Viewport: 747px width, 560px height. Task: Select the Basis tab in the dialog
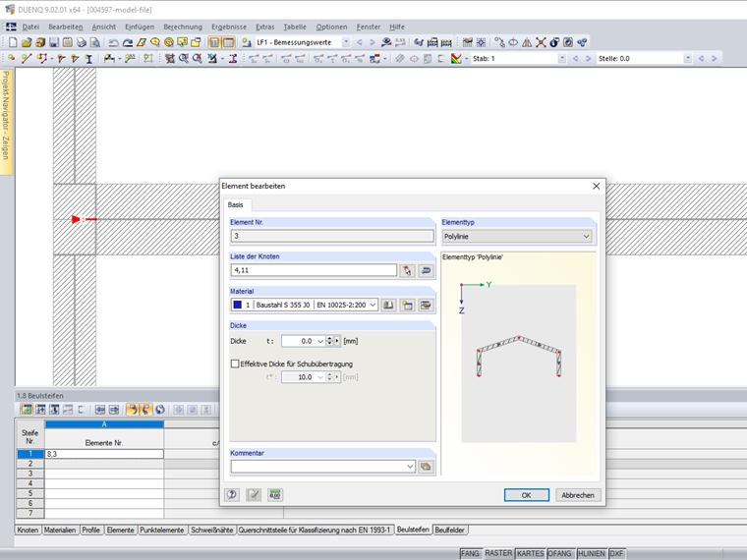pyautogui.click(x=235, y=204)
